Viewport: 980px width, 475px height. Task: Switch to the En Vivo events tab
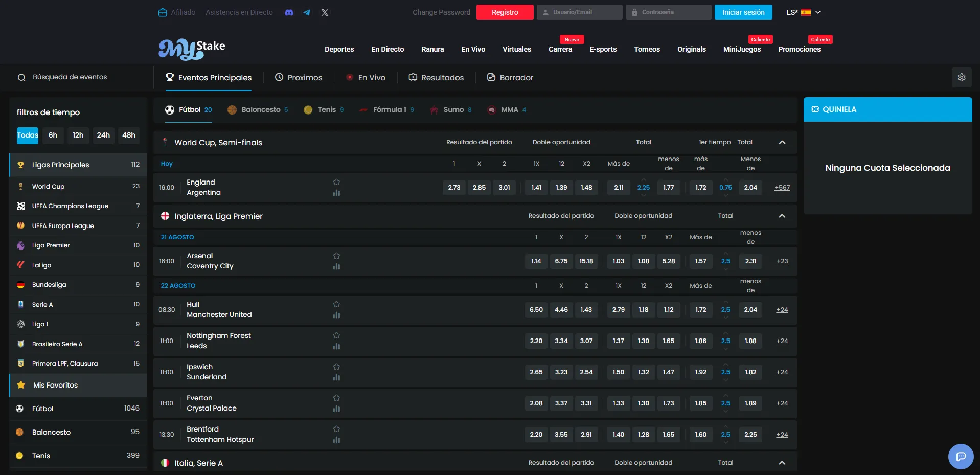point(366,78)
